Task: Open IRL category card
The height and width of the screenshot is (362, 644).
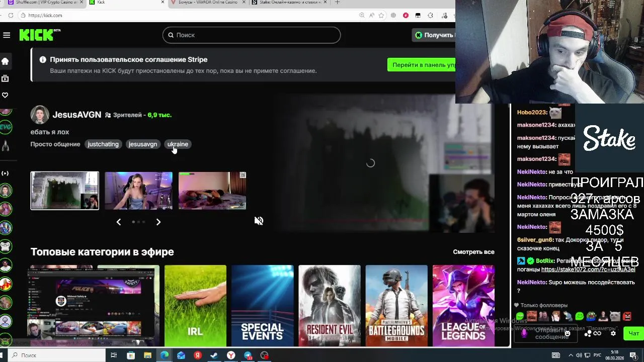Action: 195,306
